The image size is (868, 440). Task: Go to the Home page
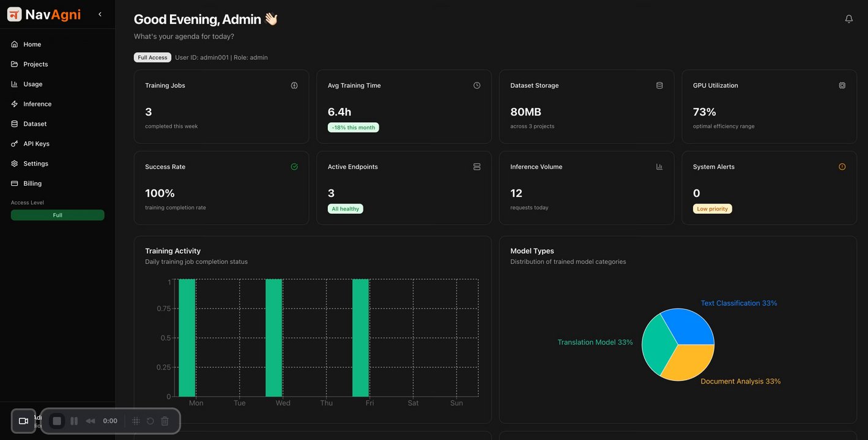pos(32,45)
